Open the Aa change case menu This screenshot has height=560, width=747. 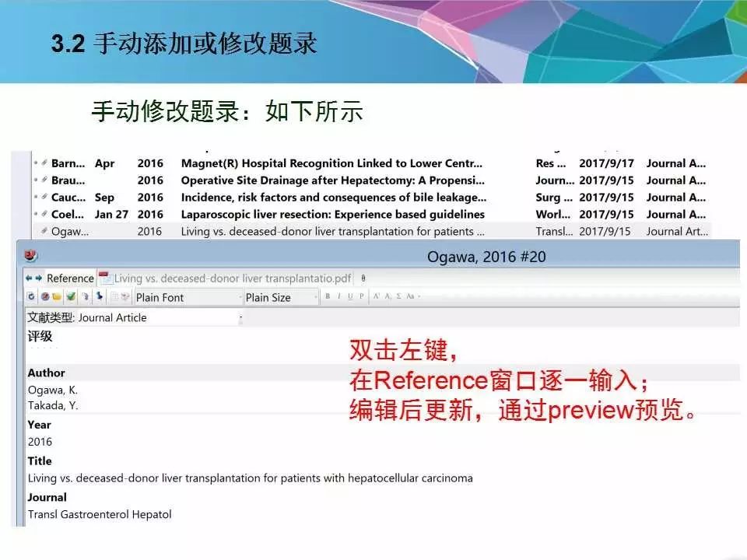[412, 296]
